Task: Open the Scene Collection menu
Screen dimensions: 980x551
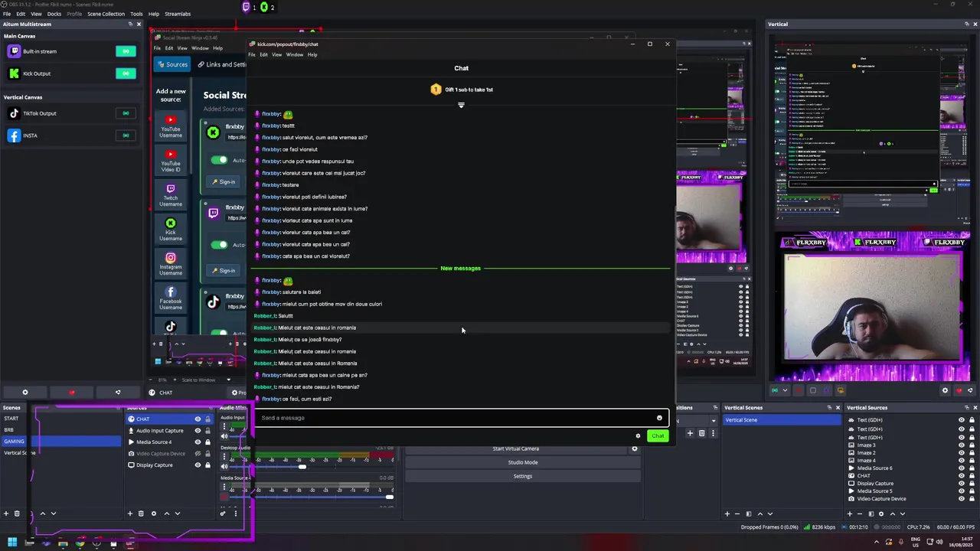Action: [x=106, y=14]
